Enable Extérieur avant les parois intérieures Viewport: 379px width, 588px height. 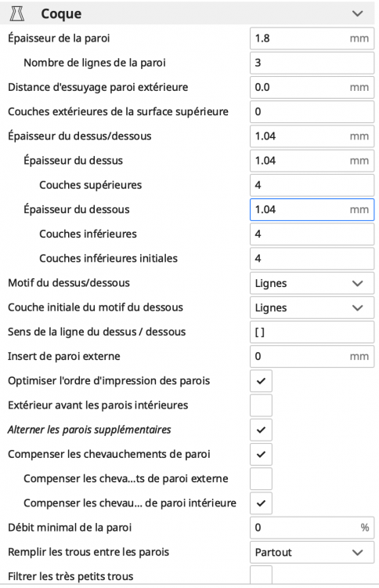pos(261,405)
